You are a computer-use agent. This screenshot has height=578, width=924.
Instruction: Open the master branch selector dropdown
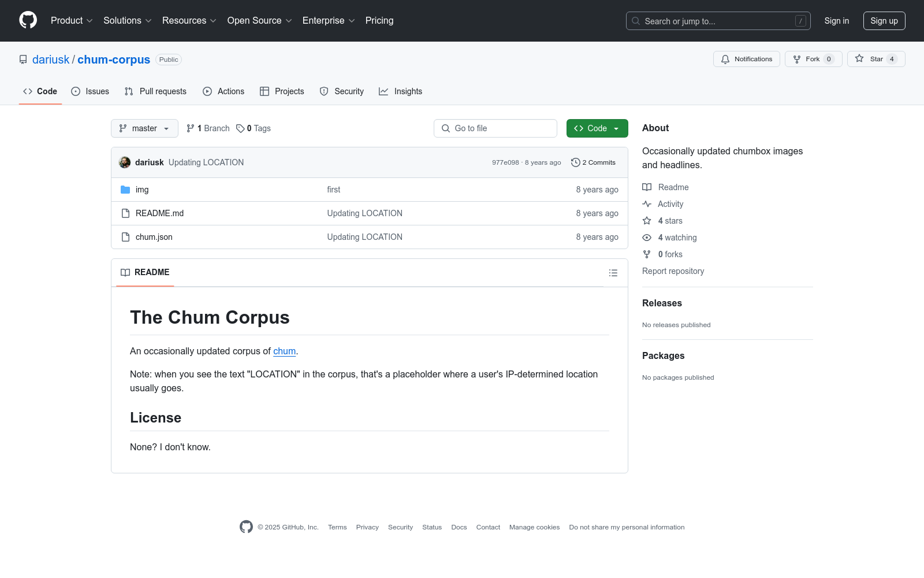tap(144, 128)
